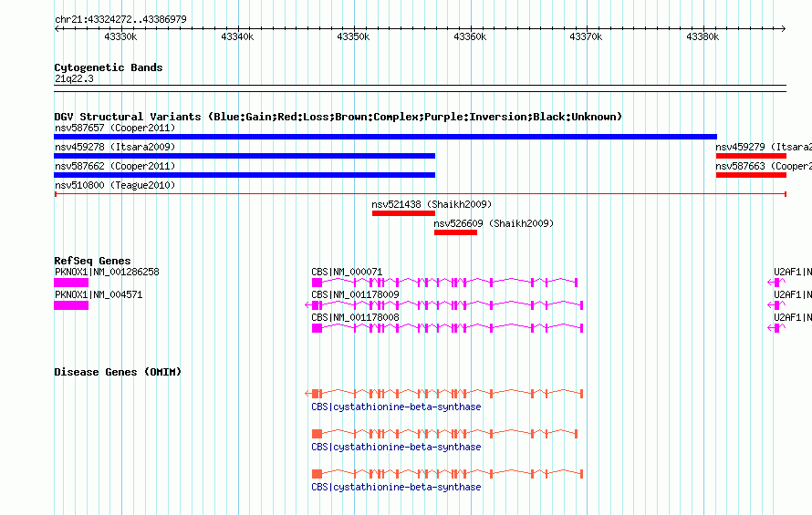Click the 21q22.3 band label
The width and height of the screenshot is (812, 515).
click(74, 78)
